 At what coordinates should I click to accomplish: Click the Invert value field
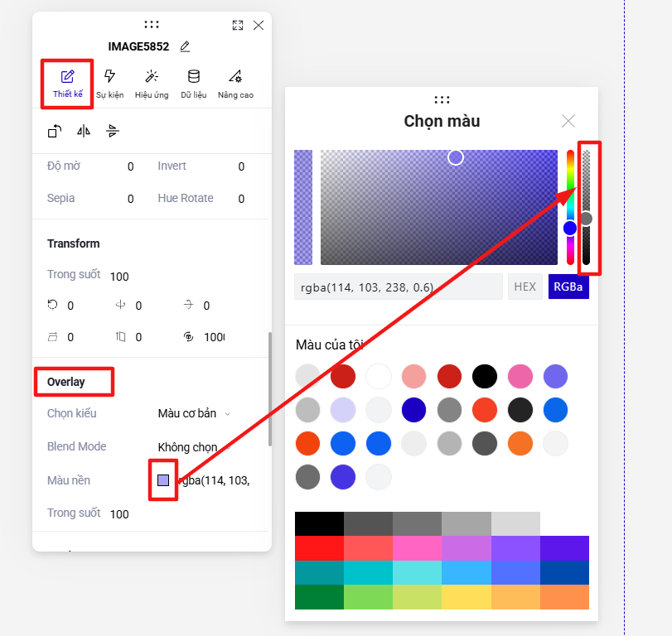pyautogui.click(x=241, y=166)
